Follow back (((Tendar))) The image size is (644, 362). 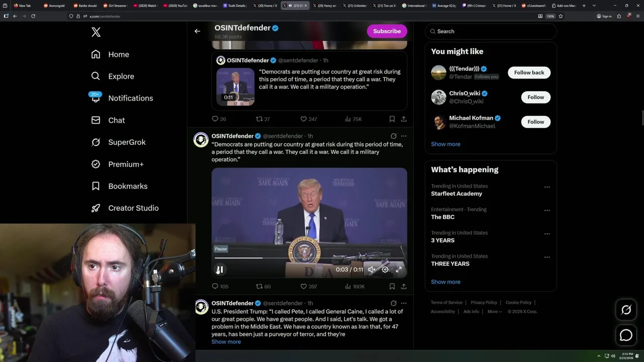click(529, 72)
